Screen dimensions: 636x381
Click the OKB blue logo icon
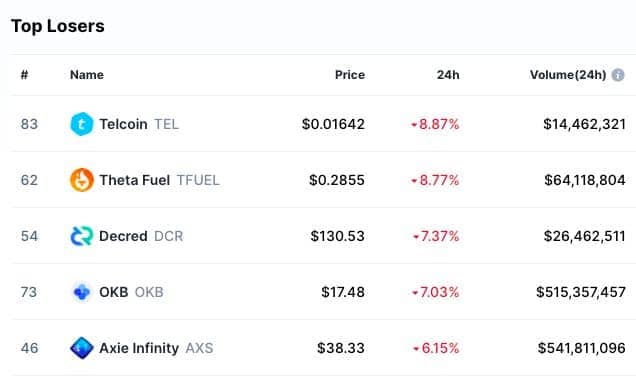[82, 292]
